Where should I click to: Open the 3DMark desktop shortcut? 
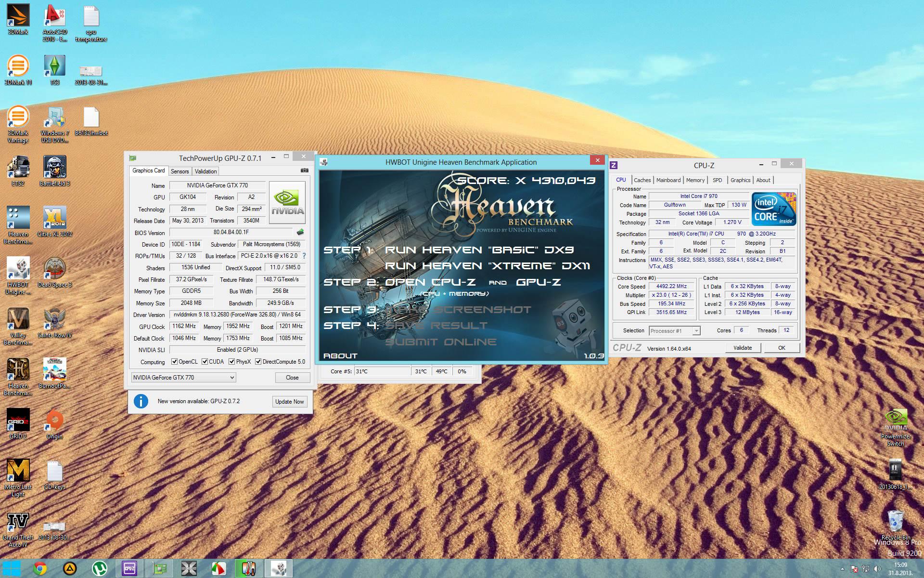coord(18,19)
